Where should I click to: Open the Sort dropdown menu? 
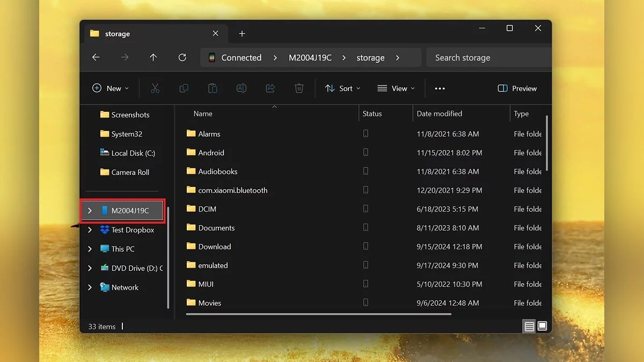tap(342, 88)
